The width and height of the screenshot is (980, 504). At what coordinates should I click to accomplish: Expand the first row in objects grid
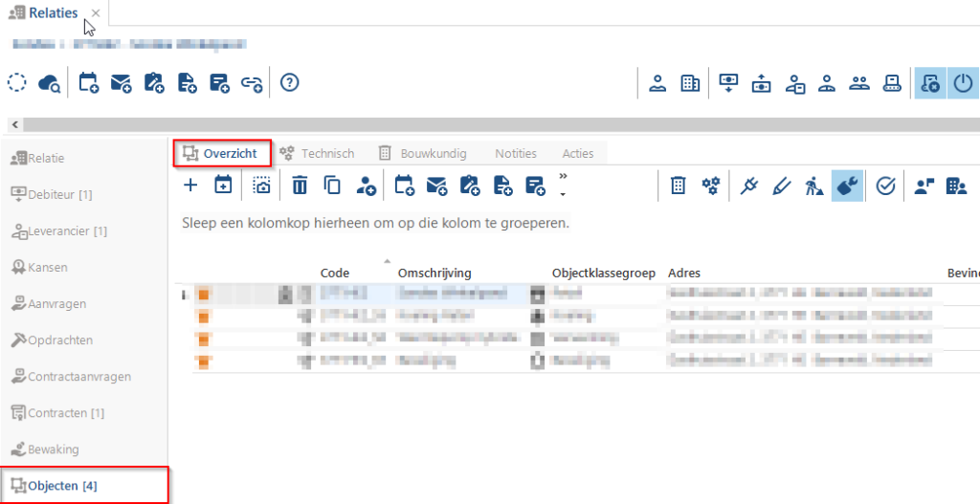coord(184,295)
